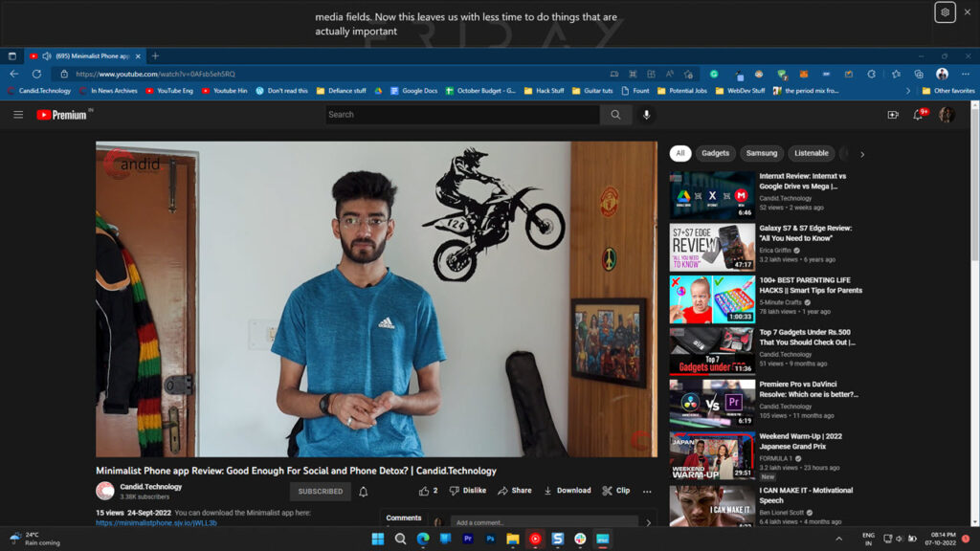Create a Clip from the video
The width and height of the screenshot is (980, 551).
pyautogui.click(x=615, y=491)
